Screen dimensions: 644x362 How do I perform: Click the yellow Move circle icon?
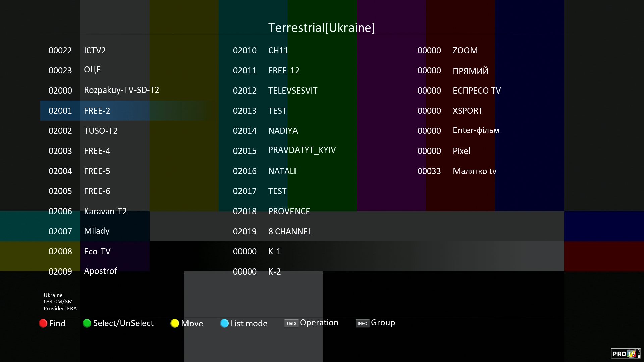(175, 323)
